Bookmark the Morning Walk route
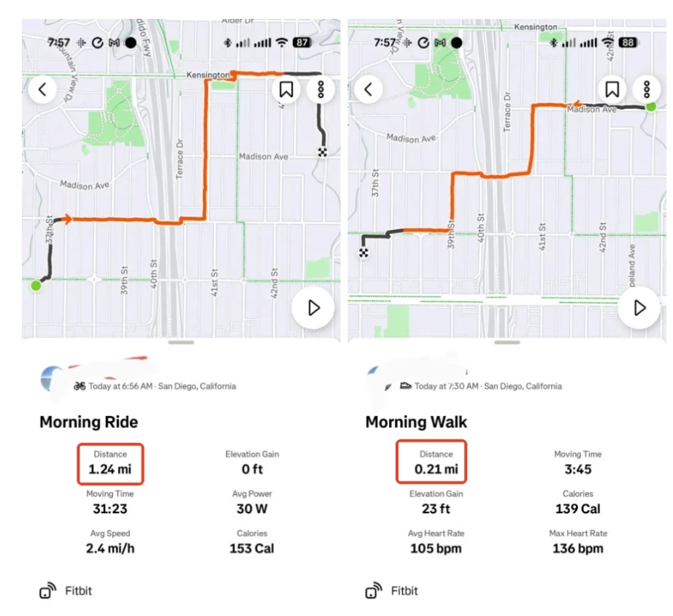Image resolution: width=673 pixels, height=616 pixels. (612, 90)
